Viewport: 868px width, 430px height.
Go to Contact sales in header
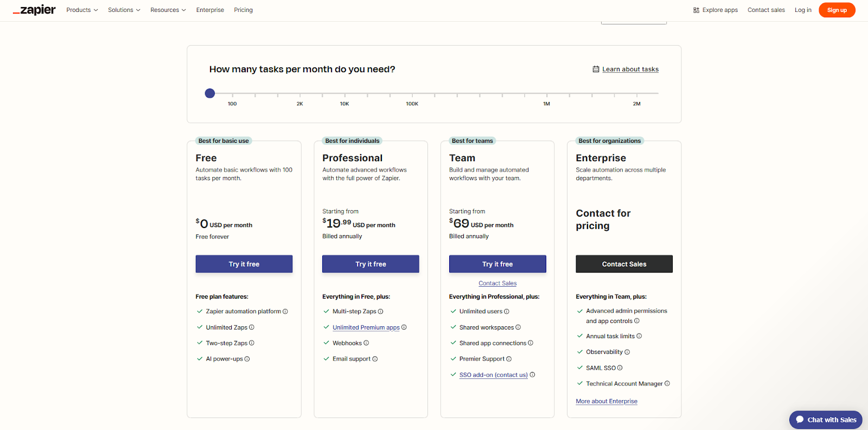coord(766,10)
